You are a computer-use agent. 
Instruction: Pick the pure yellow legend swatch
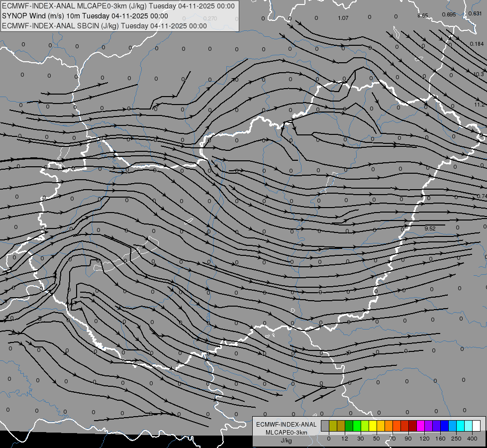pos(373,426)
